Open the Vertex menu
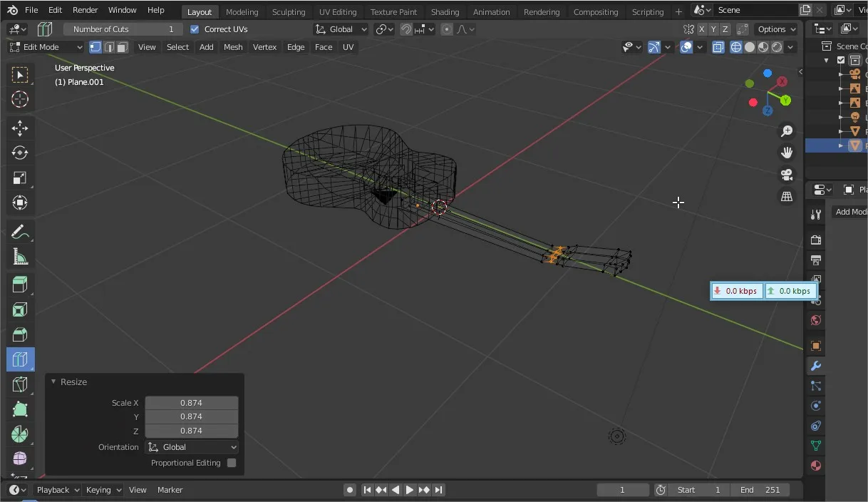 [264, 47]
